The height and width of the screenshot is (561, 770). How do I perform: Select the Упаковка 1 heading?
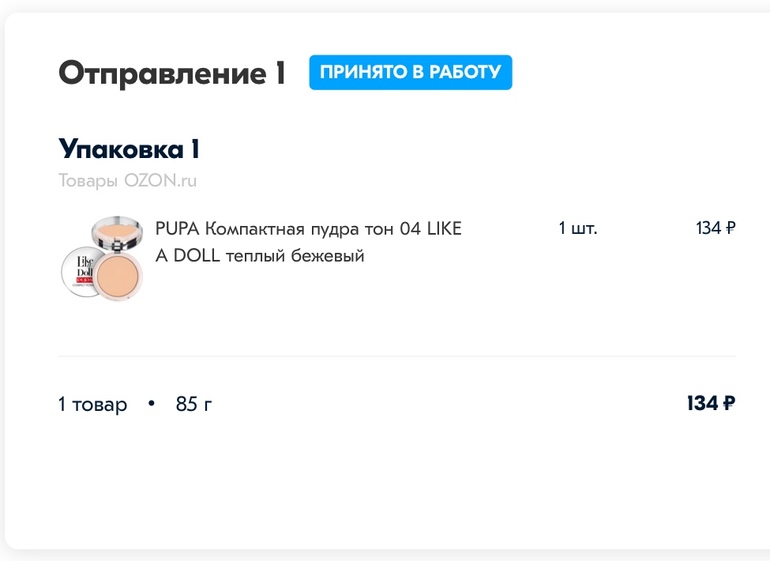pyautogui.click(x=129, y=150)
